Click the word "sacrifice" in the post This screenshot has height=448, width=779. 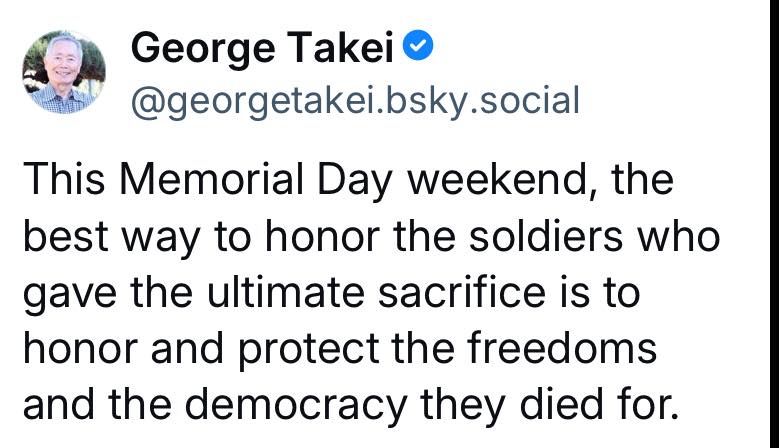(x=452, y=294)
